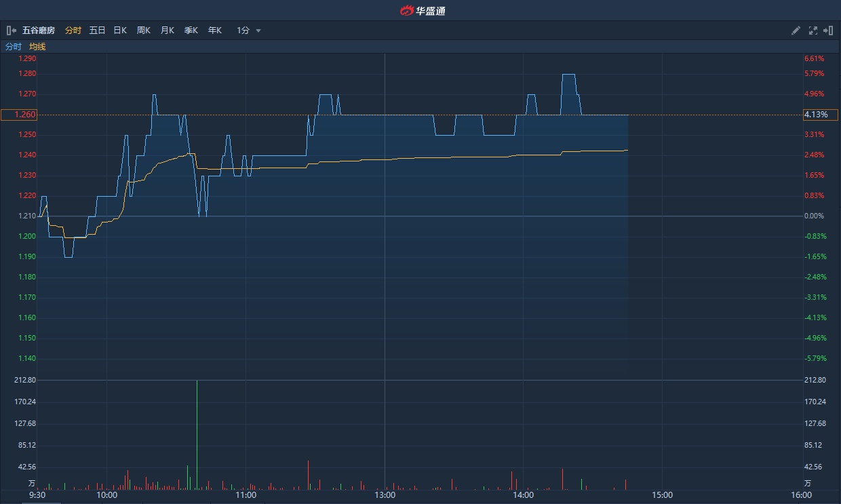Click the 1.210 price axis label

pyautogui.click(x=28, y=216)
